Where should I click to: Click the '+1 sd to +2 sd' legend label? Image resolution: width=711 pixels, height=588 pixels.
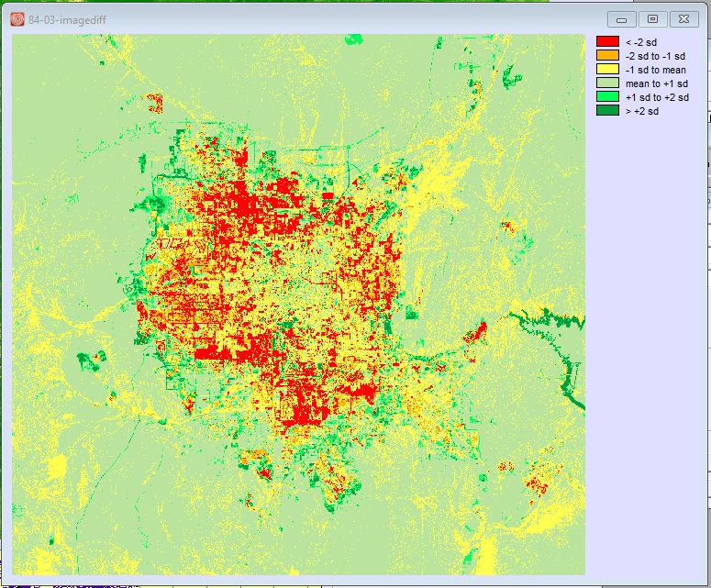click(657, 97)
